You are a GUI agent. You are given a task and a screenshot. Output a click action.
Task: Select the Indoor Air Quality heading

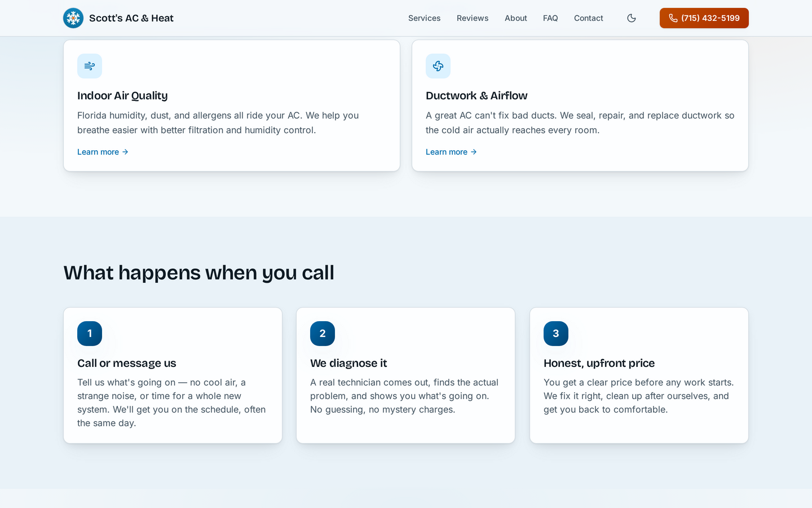[122, 95]
